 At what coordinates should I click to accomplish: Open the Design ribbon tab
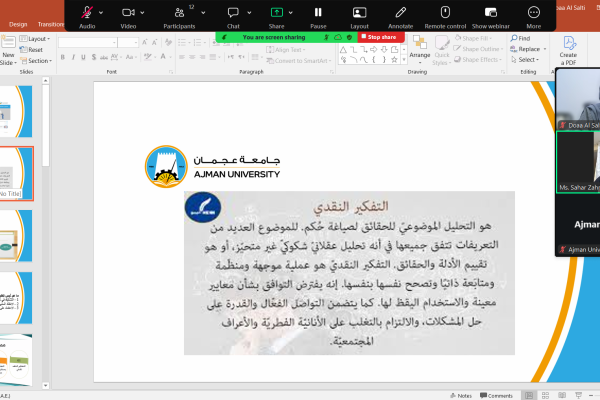pyautogui.click(x=18, y=24)
